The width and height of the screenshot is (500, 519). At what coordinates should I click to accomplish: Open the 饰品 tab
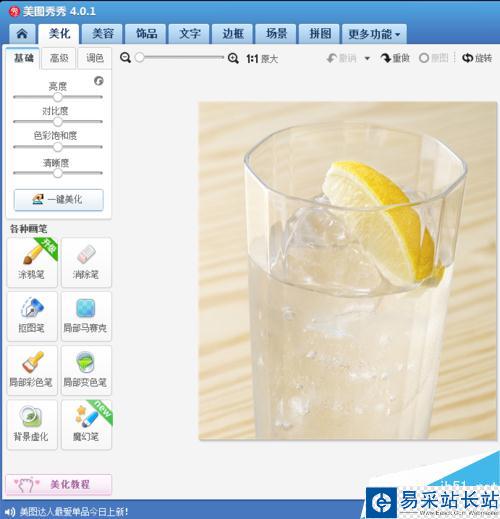(146, 34)
